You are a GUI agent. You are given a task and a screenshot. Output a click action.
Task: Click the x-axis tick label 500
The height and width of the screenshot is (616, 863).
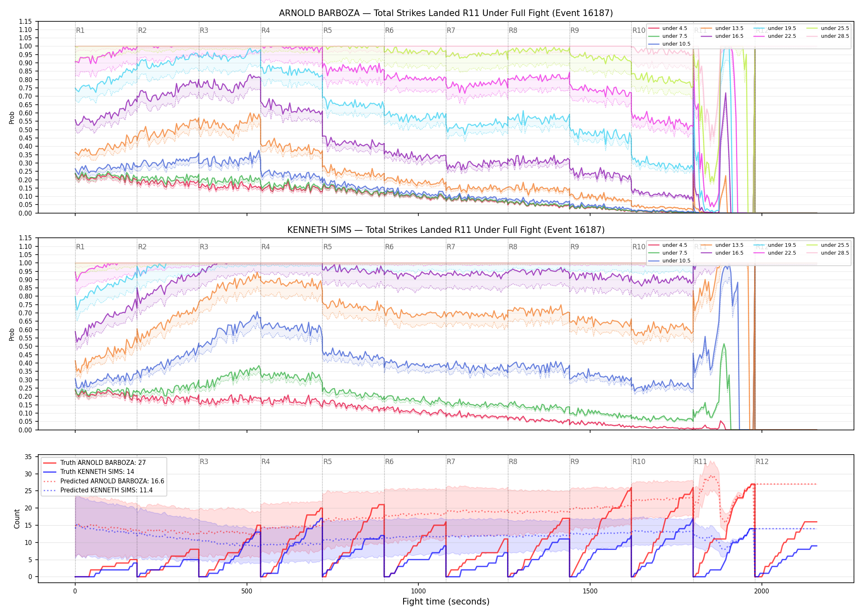tap(247, 591)
